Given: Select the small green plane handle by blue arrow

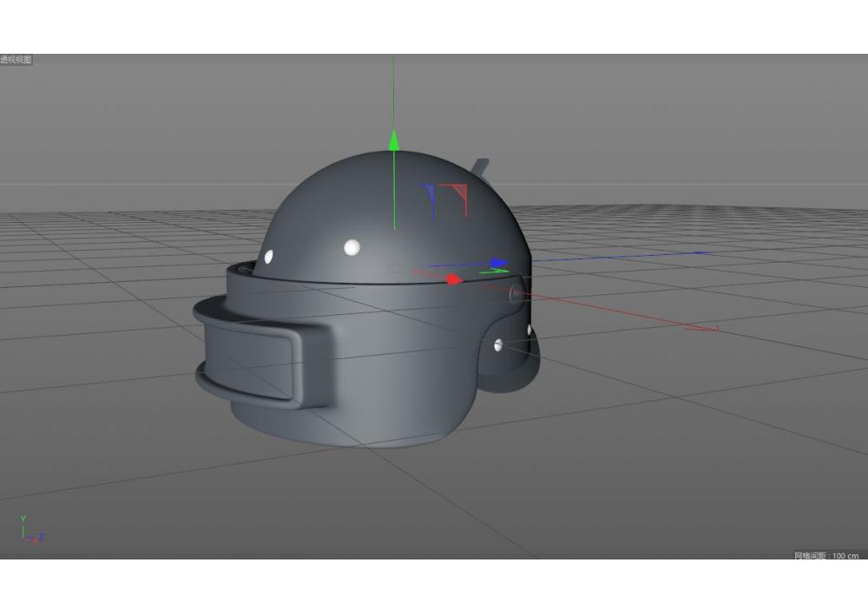Looking at the screenshot, I should pos(495,271).
